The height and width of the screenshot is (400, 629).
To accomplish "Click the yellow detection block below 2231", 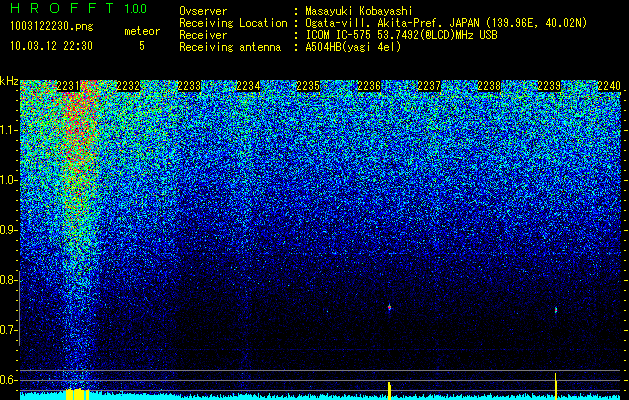I will point(77,394).
